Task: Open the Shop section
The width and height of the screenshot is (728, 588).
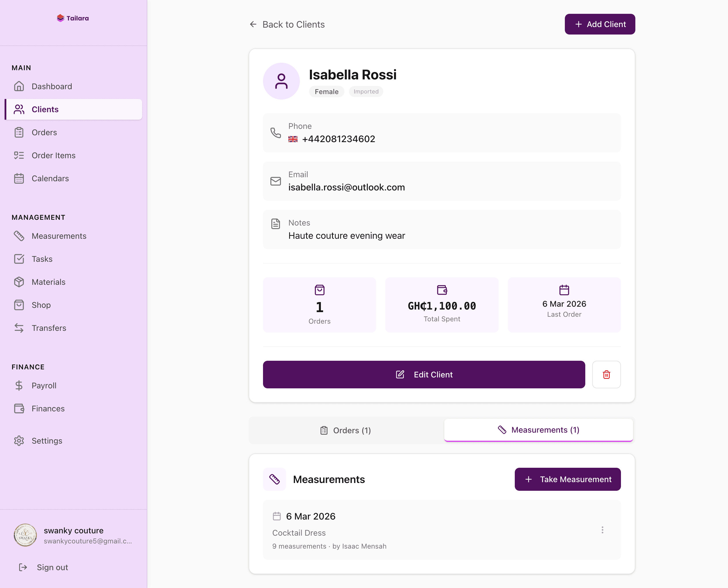Action: tap(41, 305)
